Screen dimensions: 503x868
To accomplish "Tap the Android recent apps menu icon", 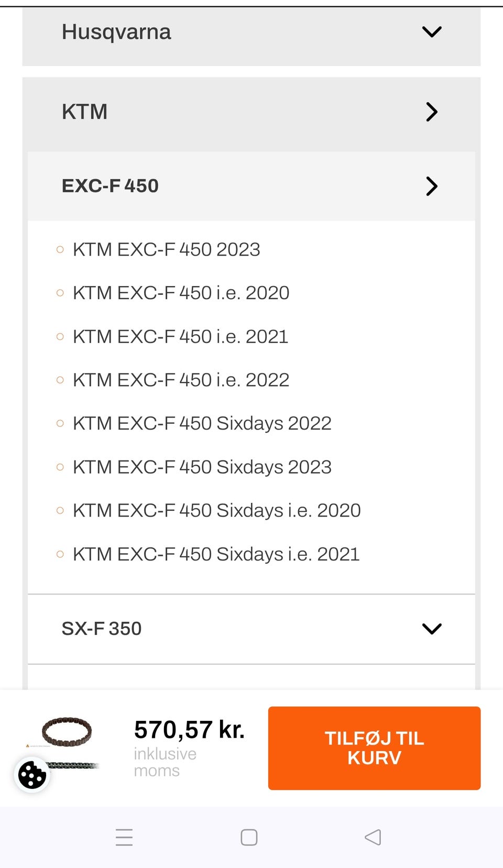I will point(124,837).
